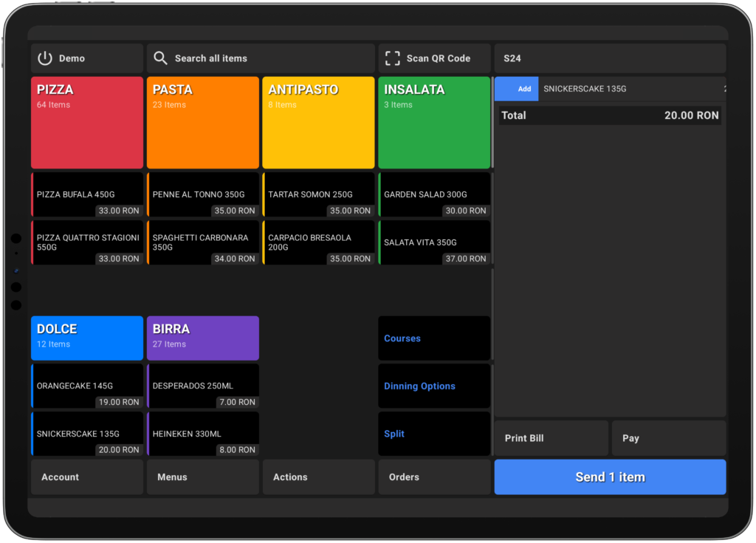Click the Total 20.00 RON row

pyautogui.click(x=610, y=115)
